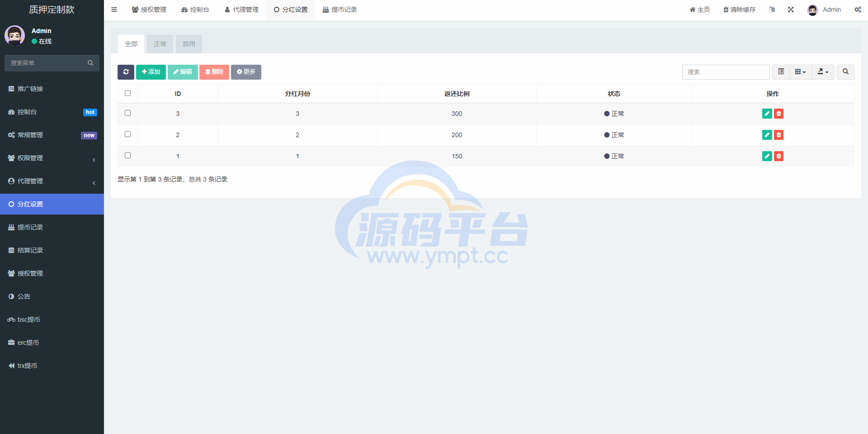This screenshot has height=434, width=868.
Task: Check the select-all header checkbox
Action: point(127,93)
